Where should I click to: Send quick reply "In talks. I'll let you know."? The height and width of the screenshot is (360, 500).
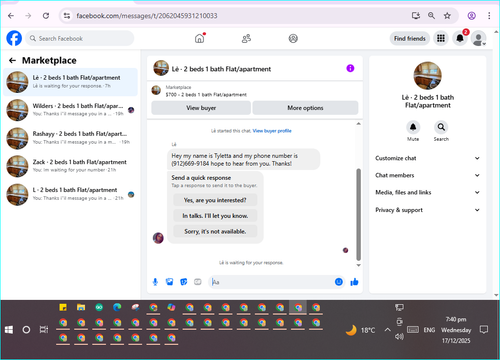[215, 216]
